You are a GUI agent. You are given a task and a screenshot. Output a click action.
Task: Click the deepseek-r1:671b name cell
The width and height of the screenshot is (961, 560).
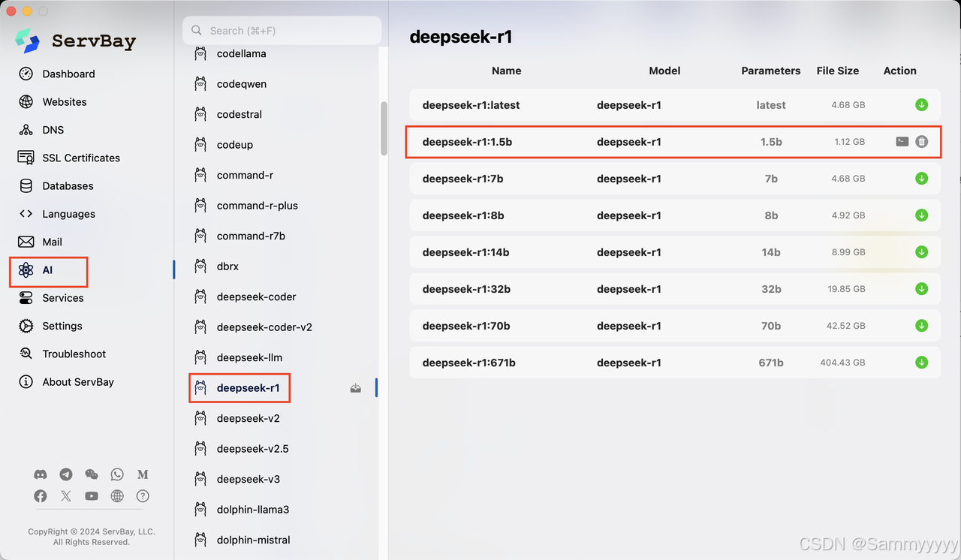(x=469, y=363)
